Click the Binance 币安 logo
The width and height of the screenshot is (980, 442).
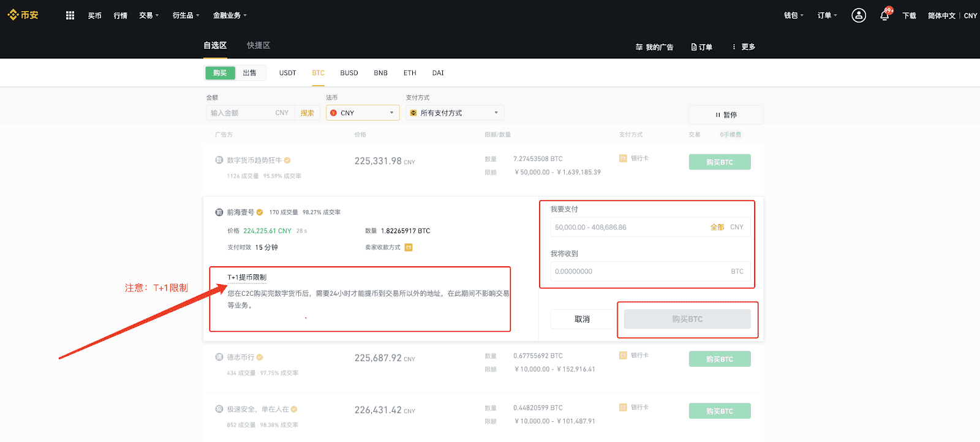tap(23, 15)
